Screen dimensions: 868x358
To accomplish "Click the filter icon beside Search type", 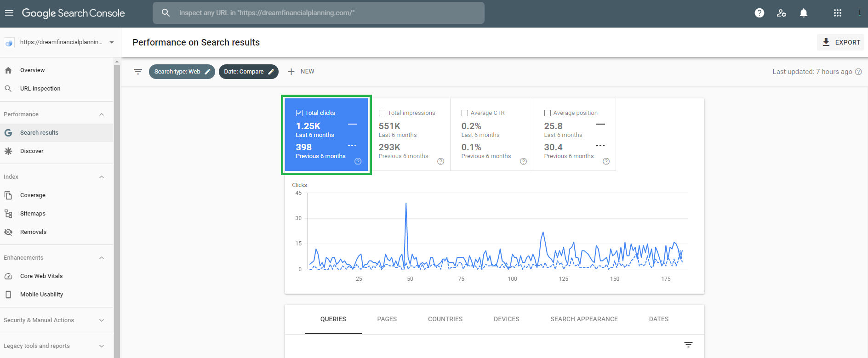I will coord(138,72).
